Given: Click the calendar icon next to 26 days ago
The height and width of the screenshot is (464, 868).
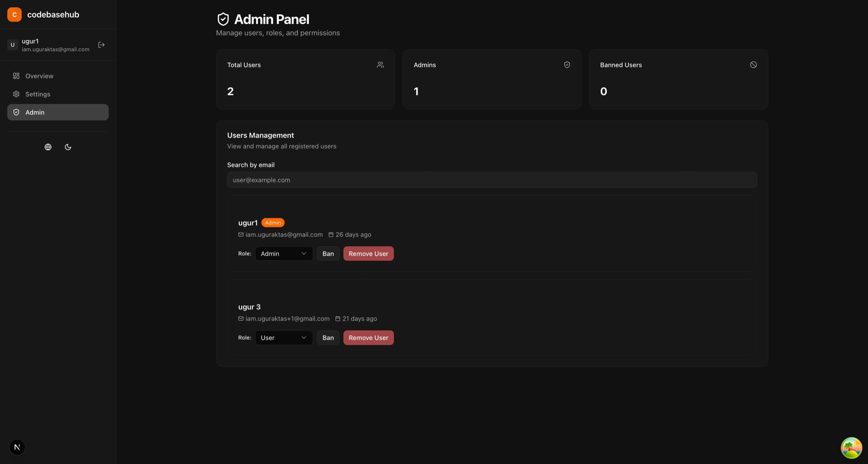Looking at the screenshot, I should [x=331, y=235].
